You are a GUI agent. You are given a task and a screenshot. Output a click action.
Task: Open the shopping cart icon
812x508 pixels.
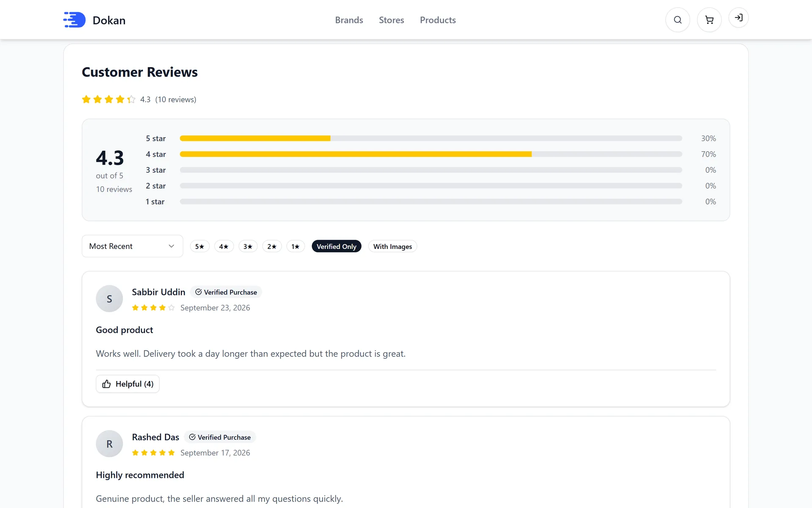(709, 20)
